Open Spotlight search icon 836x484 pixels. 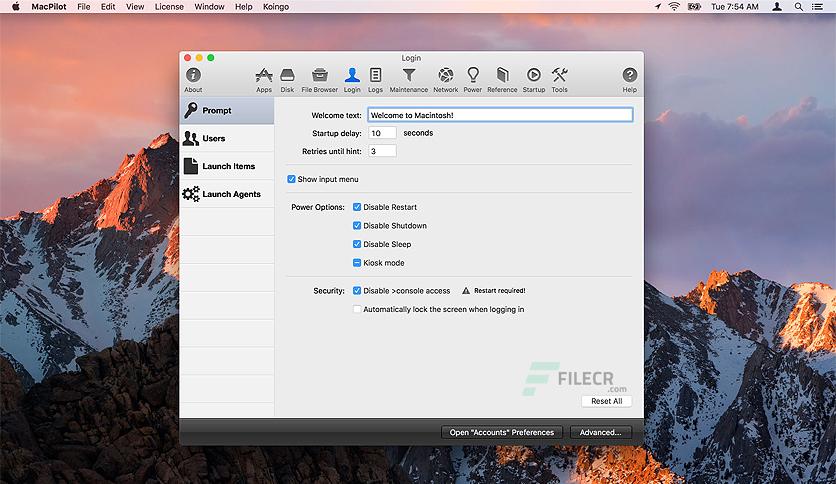point(798,6)
